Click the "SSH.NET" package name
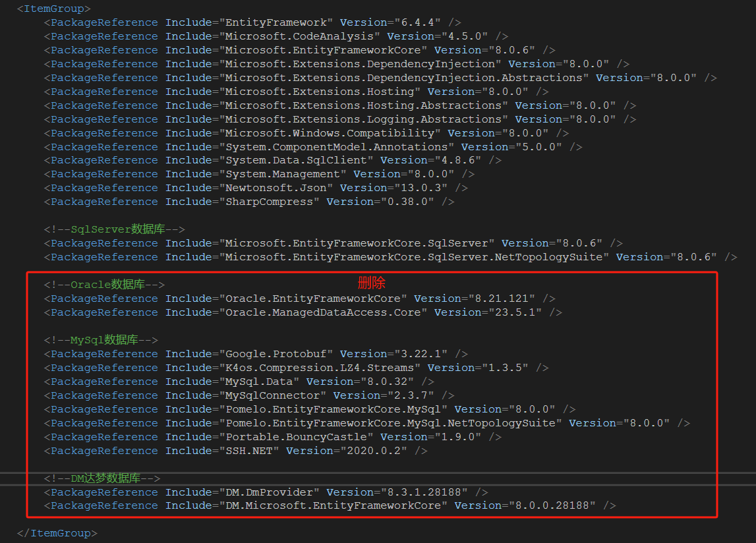Image resolution: width=756 pixels, height=543 pixels. pos(248,451)
